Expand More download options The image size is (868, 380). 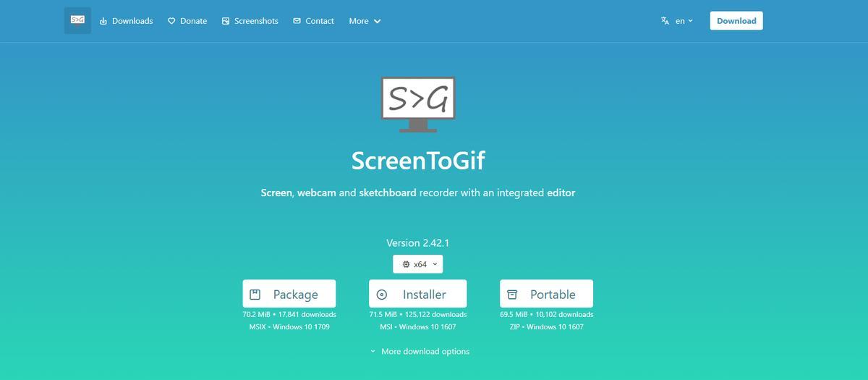[x=419, y=352]
